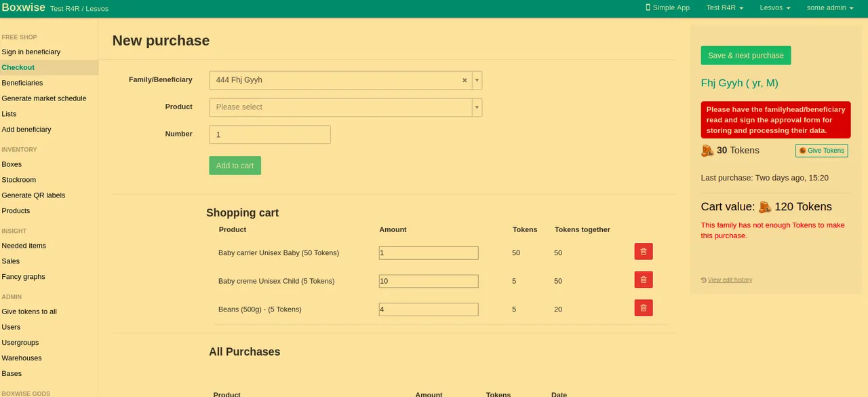Click the Baby creme Unisex Child product text
This screenshot has width=868, height=397.
pos(277,281)
